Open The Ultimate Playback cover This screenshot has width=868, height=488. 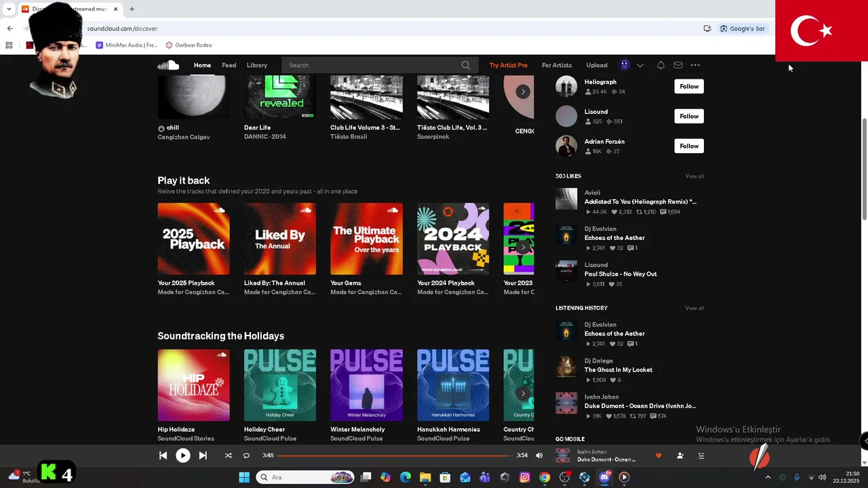pyautogui.click(x=366, y=239)
